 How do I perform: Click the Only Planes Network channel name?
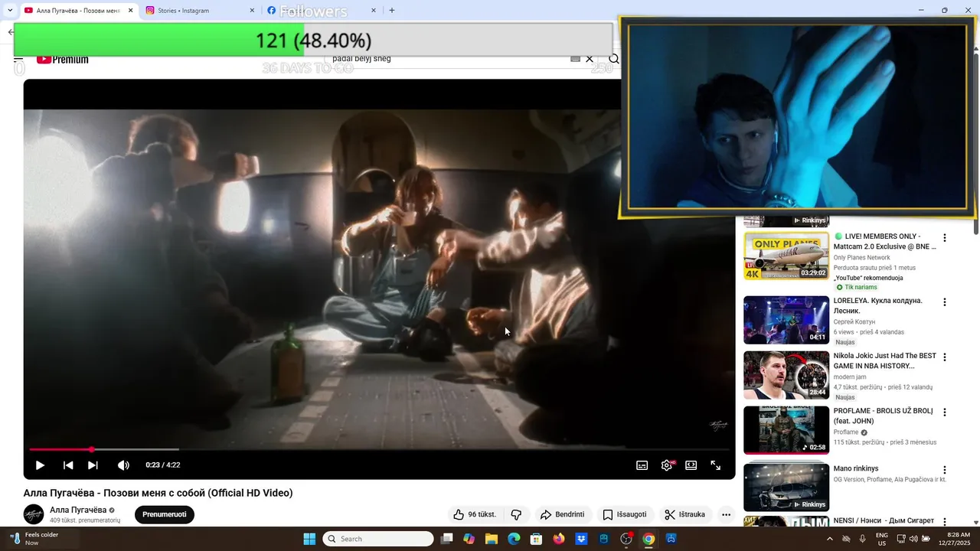click(x=861, y=258)
